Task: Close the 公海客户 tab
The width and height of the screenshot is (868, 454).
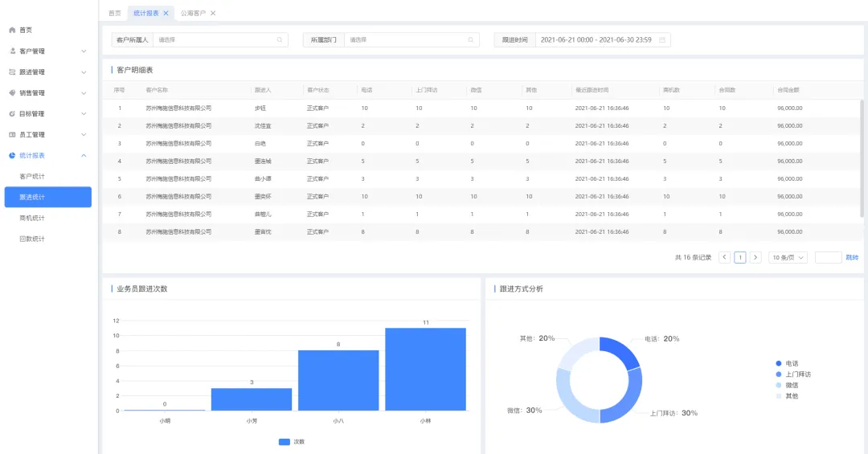Action: (x=213, y=14)
